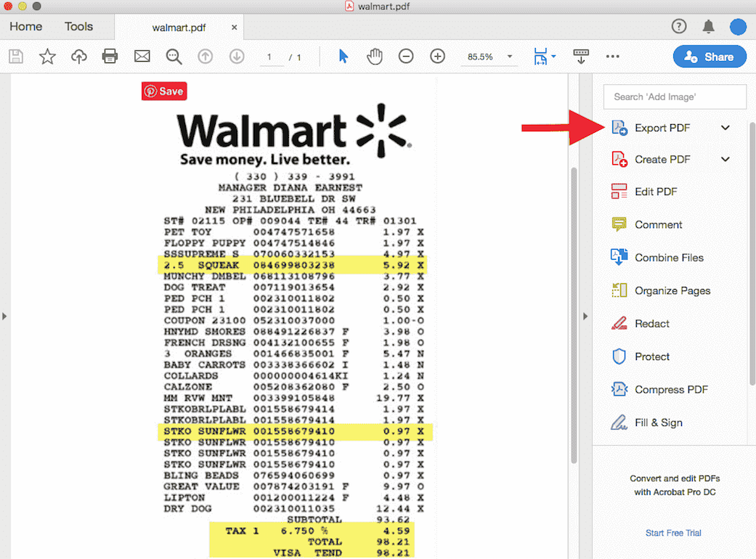Image resolution: width=756 pixels, height=559 pixels.
Task: Open the Comment tool
Action: tap(647, 224)
